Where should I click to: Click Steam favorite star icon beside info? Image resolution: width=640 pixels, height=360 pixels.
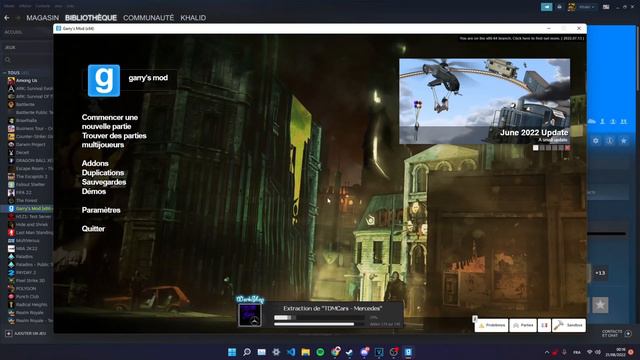click(623, 140)
